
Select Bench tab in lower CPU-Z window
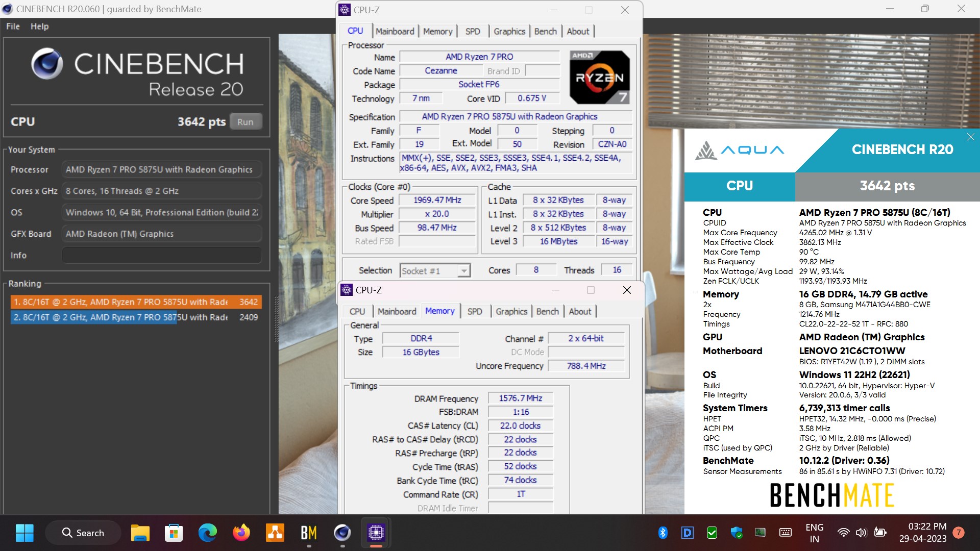[x=547, y=311]
